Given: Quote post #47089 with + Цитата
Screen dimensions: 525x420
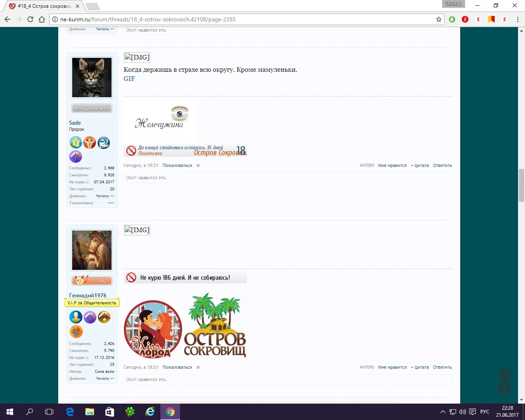Looking at the screenshot, I should (420, 166).
